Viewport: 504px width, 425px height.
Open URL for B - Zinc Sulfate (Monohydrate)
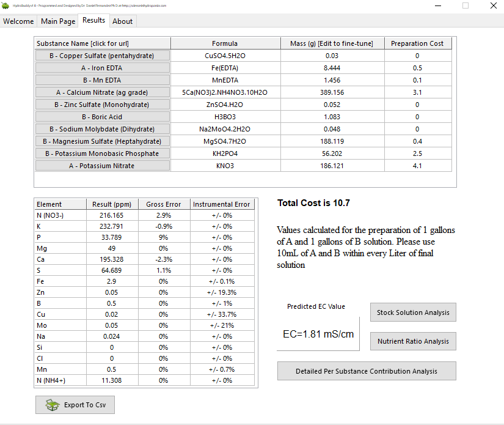[103, 105]
